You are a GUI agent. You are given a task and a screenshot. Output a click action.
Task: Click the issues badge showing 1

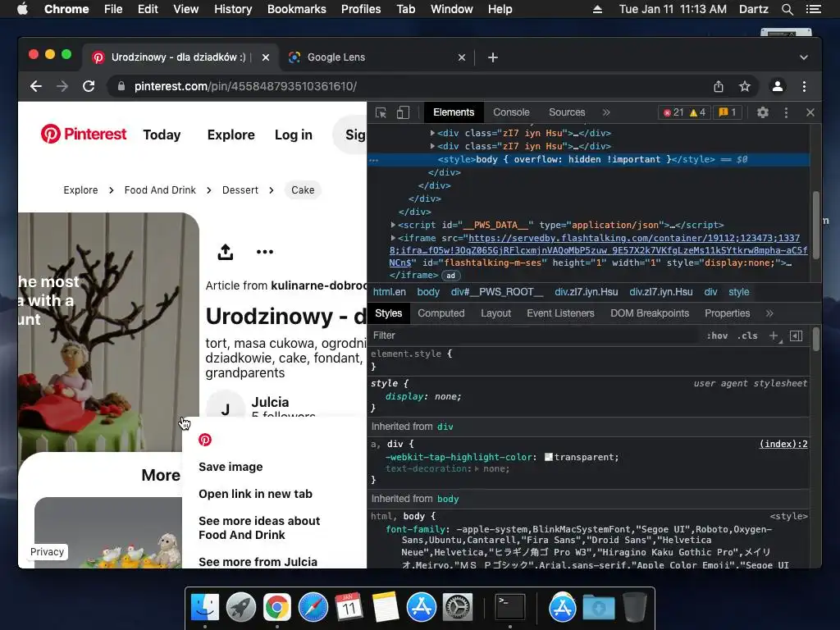pyautogui.click(x=728, y=112)
